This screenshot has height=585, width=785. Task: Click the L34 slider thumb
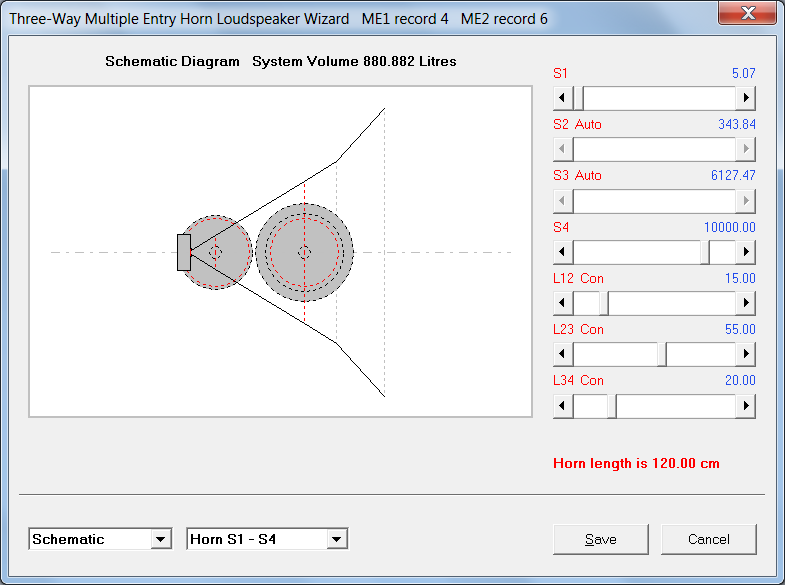[612, 405]
